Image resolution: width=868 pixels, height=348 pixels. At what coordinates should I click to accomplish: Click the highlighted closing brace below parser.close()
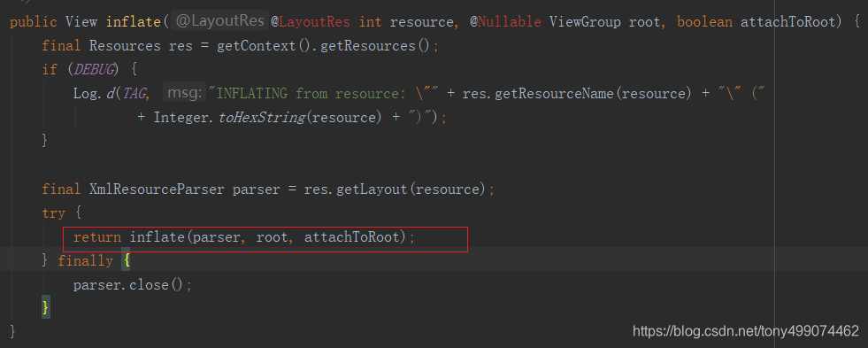(x=46, y=307)
